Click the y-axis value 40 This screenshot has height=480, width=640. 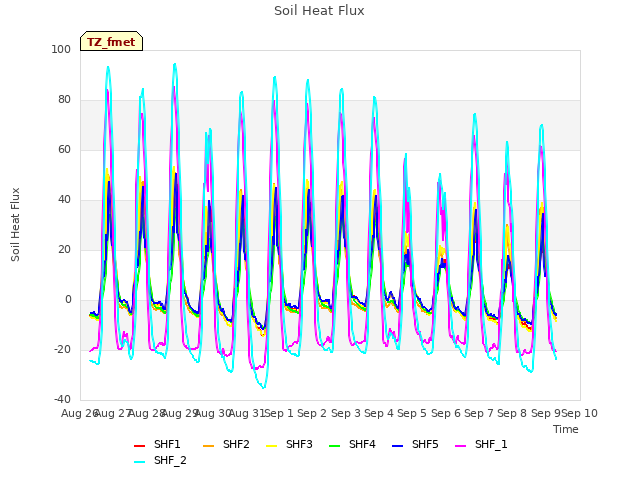pos(64,200)
